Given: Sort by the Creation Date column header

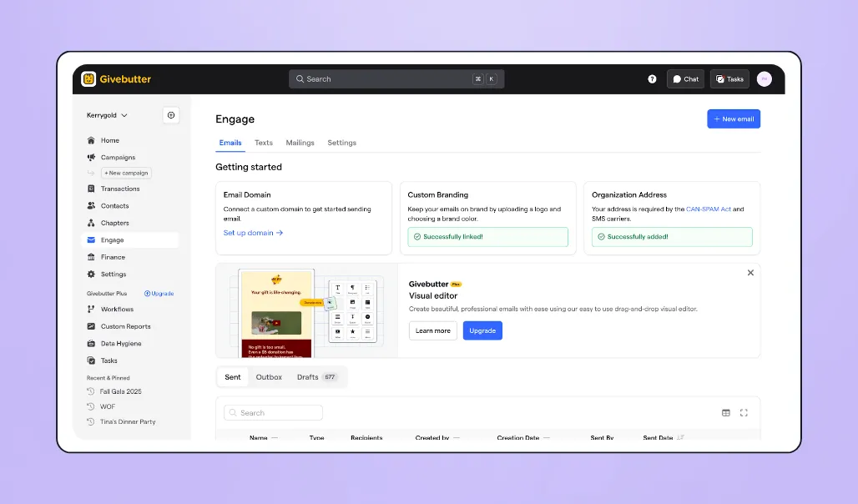Looking at the screenshot, I should tap(523, 438).
